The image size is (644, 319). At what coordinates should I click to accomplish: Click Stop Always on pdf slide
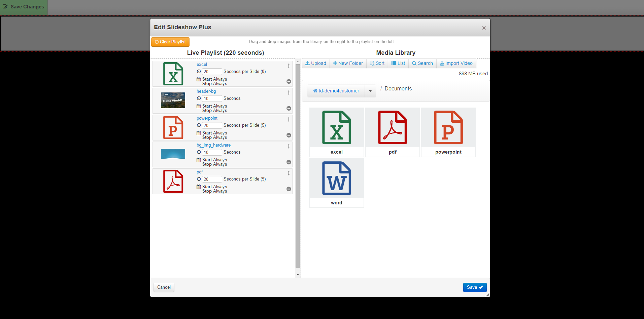214,191
